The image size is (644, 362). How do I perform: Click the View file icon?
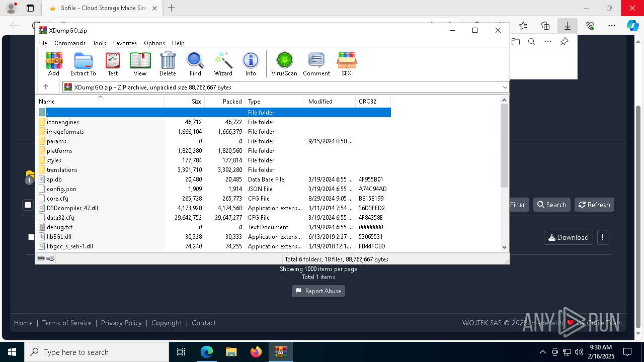coord(140,64)
